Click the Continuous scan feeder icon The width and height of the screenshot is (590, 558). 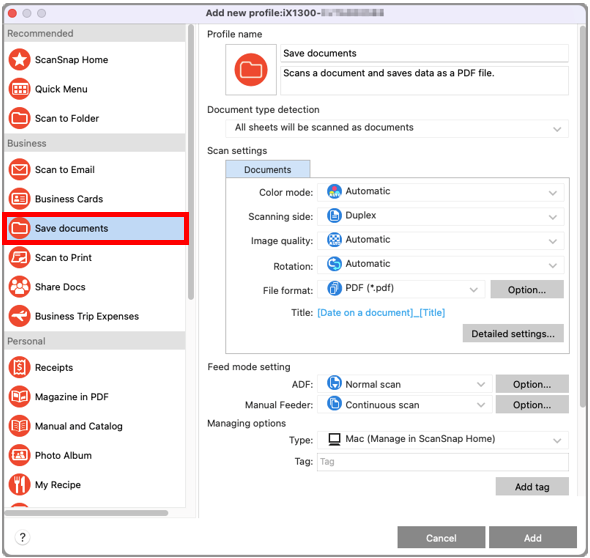coord(334,404)
